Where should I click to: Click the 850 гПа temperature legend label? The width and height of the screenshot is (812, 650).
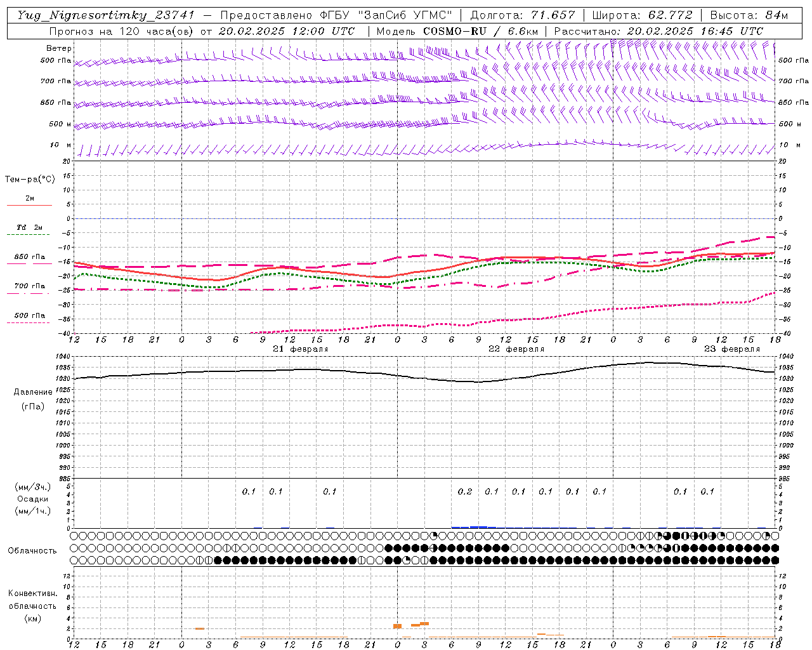[30, 257]
